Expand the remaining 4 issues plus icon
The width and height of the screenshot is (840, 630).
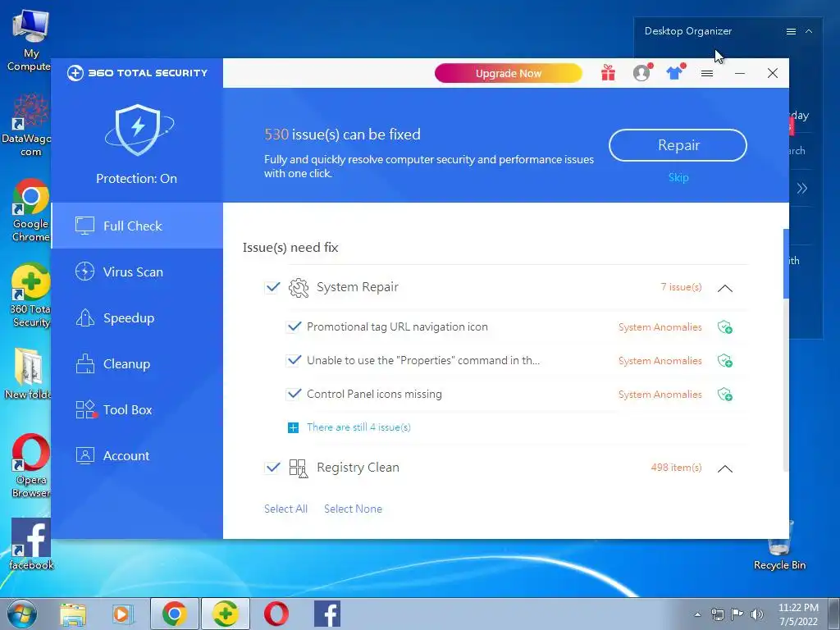coord(293,427)
